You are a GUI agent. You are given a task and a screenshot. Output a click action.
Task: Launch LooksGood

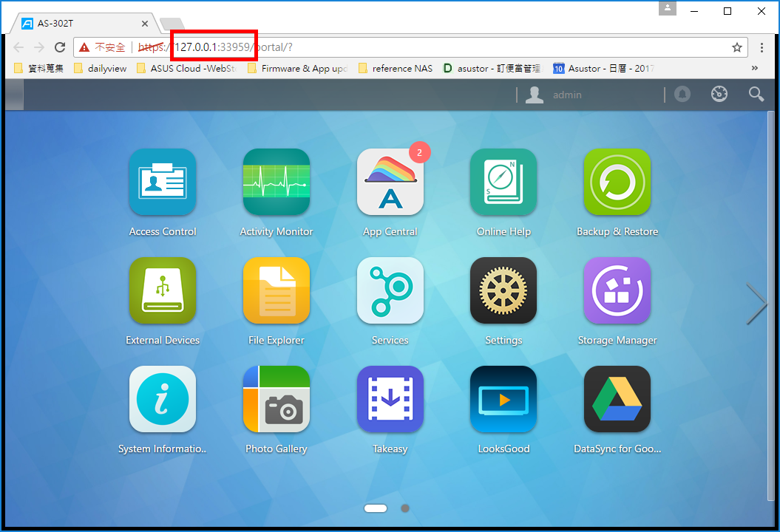click(x=503, y=399)
